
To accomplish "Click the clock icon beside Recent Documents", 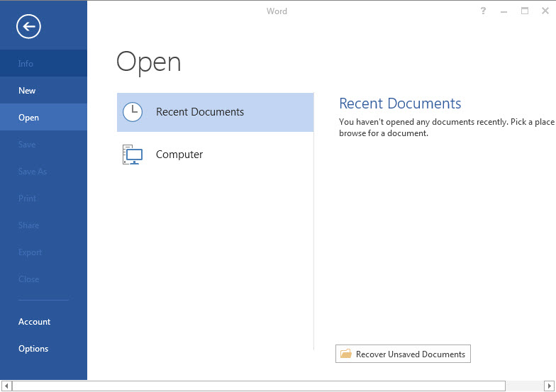I will pyautogui.click(x=133, y=112).
